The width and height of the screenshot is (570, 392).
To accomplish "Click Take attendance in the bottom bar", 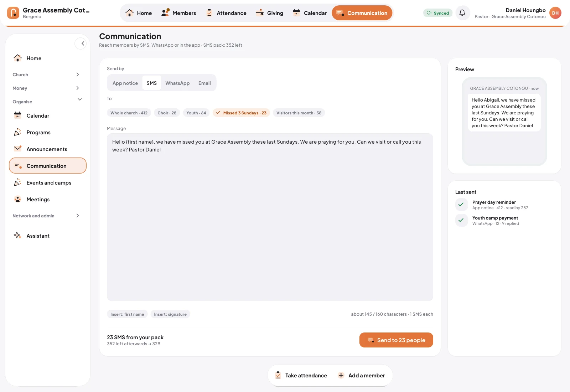I will [301, 376].
